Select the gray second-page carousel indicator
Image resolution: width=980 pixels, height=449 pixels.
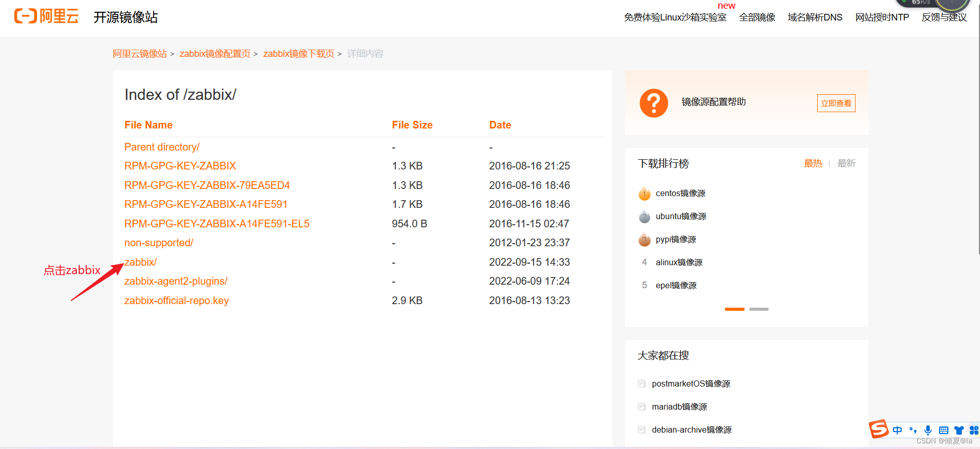[x=759, y=309]
